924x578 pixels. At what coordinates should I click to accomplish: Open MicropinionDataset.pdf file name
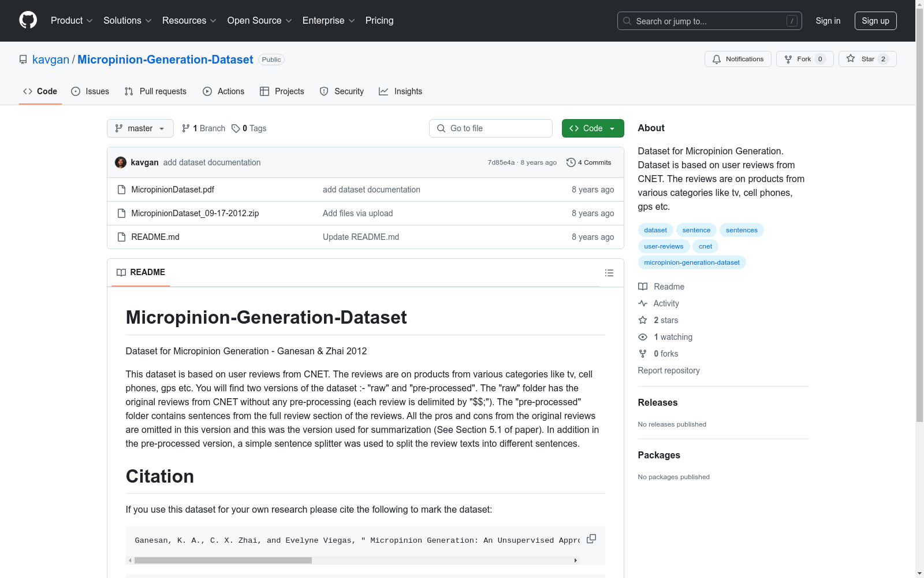tap(173, 190)
